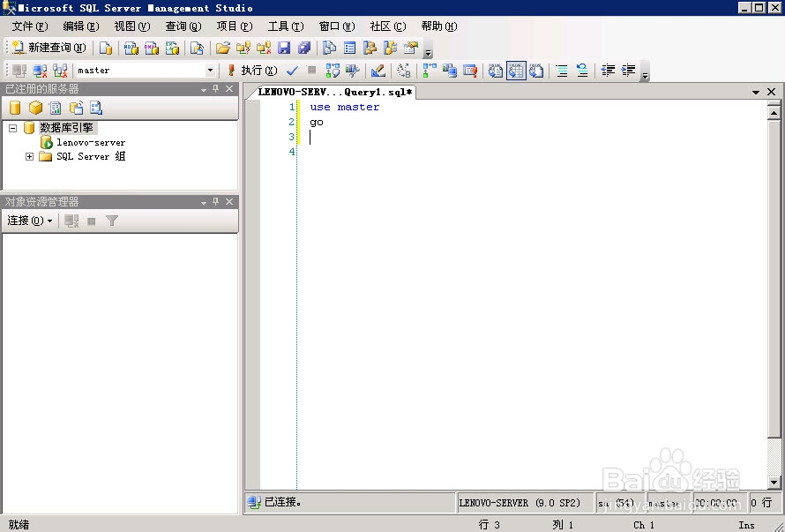Toggle Include Client Statistics
The image size is (785, 532).
click(450, 71)
